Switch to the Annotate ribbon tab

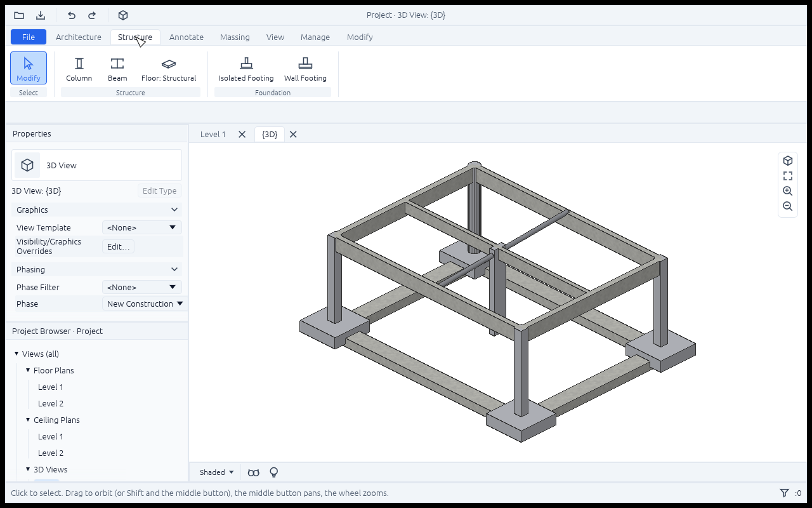click(187, 37)
